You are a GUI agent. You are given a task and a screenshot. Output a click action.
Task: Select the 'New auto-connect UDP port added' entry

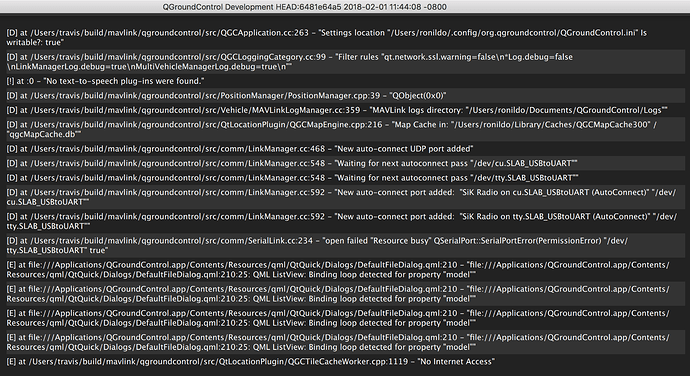(345, 149)
